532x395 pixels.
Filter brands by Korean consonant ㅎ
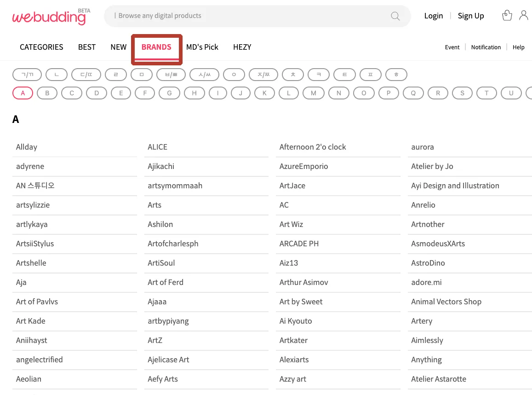[x=396, y=75]
